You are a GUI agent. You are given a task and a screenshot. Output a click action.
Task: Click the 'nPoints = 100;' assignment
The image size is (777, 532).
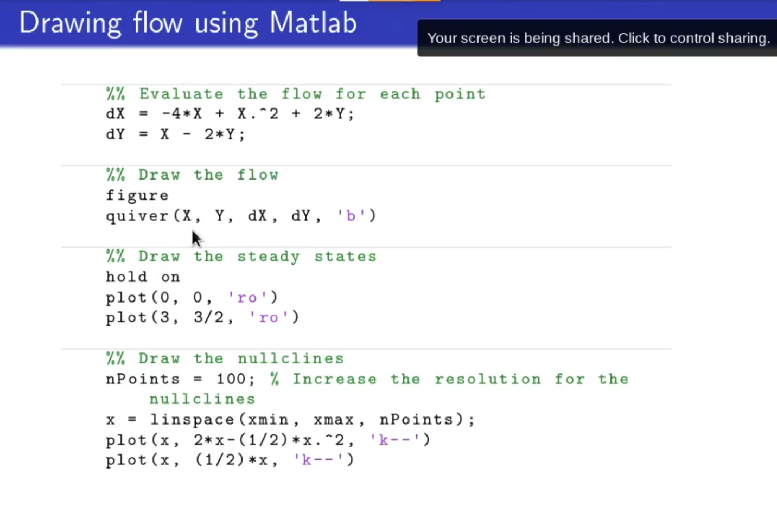(180, 379)
